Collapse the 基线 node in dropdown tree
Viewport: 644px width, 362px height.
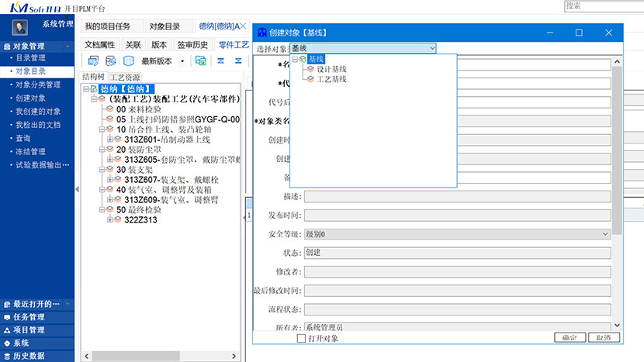coord(295,59)
